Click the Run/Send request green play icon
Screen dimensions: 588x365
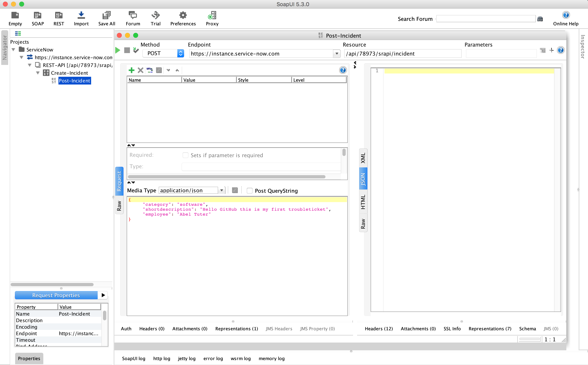(118, 50)
